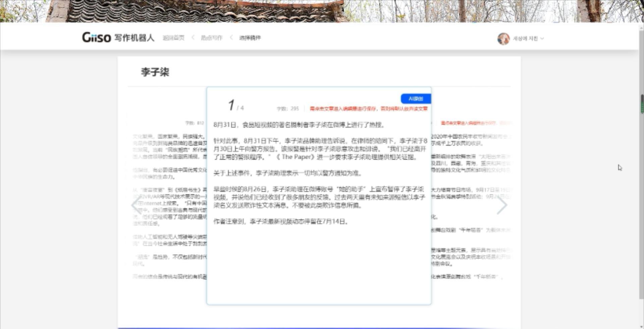Image resolution: width=644 pixels, height=329 pixels.
Task: Click the chevron beside the username
Action: coord(542,39)
